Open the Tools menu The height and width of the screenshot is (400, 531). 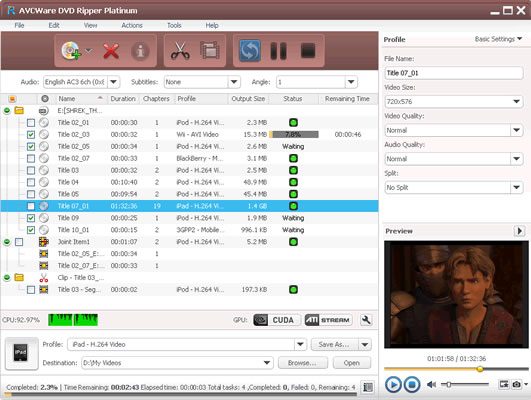click(174, 25)
